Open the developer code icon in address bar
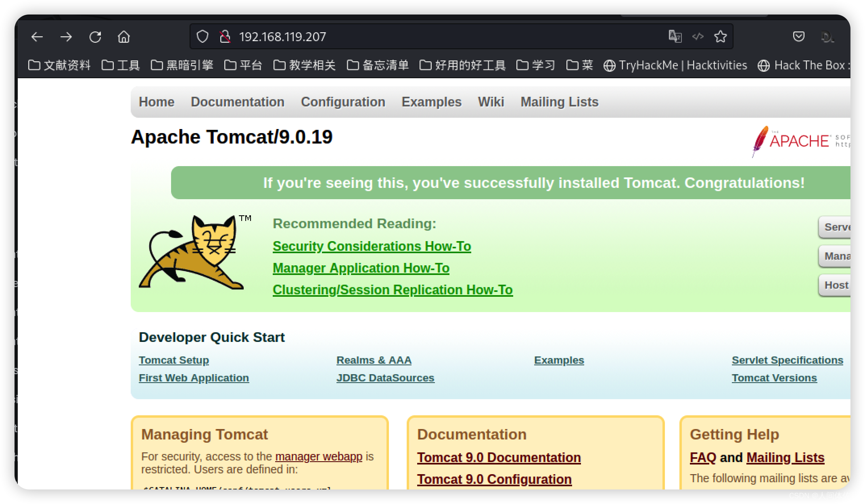Viewport: 865px width, 504px height. click(x=698, y=37)
